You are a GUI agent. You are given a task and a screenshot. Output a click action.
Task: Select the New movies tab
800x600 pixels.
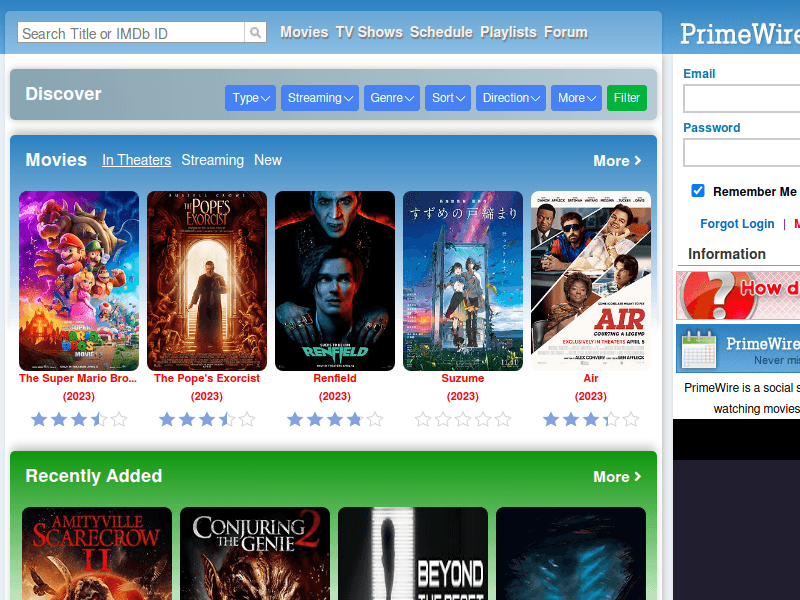pyautogui.click(x=268, y=160)
